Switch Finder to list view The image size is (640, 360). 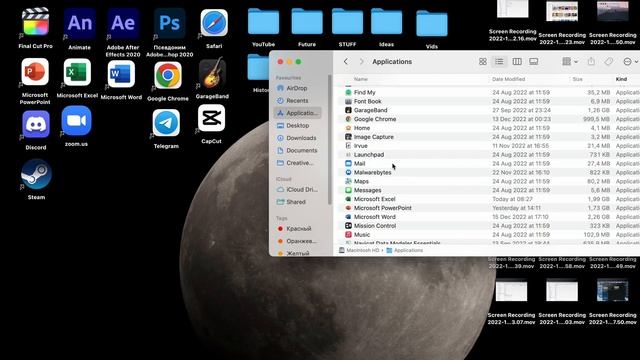pos(499,62)
